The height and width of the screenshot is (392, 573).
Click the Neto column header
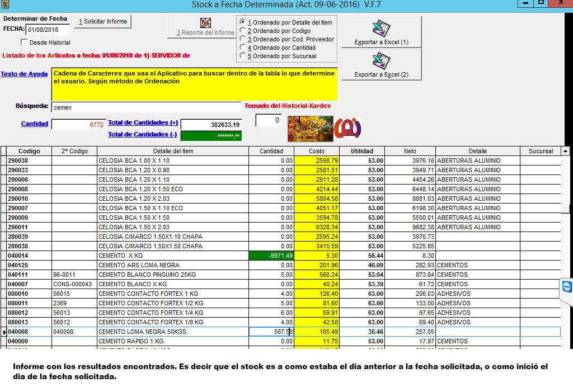click(410, 151)
